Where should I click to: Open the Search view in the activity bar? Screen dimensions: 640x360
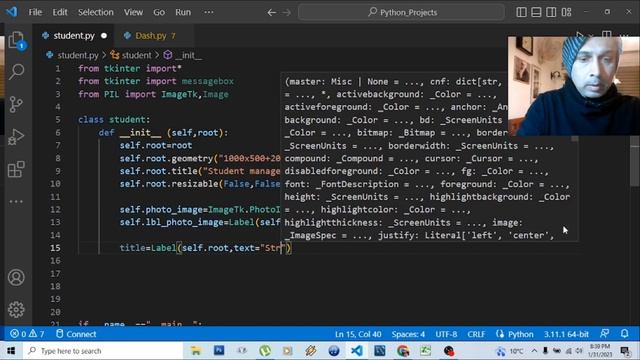pyautogui.click(x=16, y=71)
